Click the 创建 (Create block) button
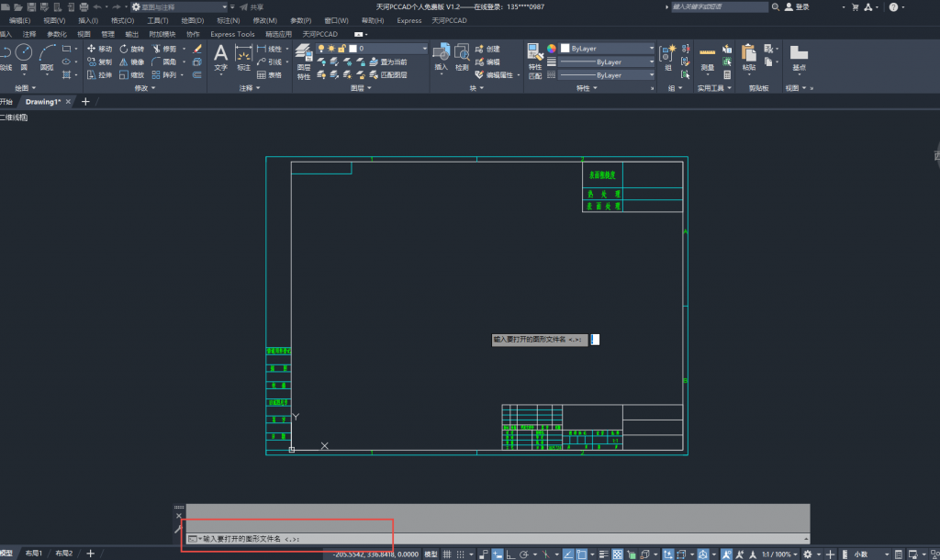Viewport: 940px width, 560px height. tap(488, 49)
